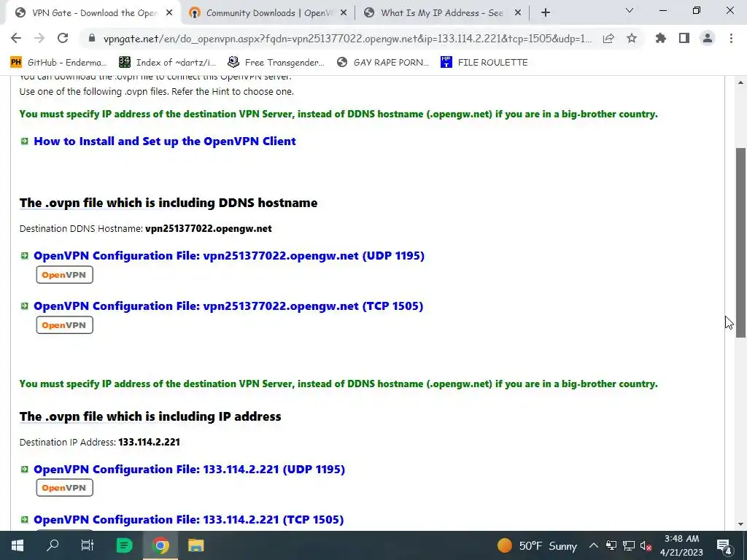Screen dimensions: 747x560
Task: Open the notification center icon
Action: [x=724, y=545]
